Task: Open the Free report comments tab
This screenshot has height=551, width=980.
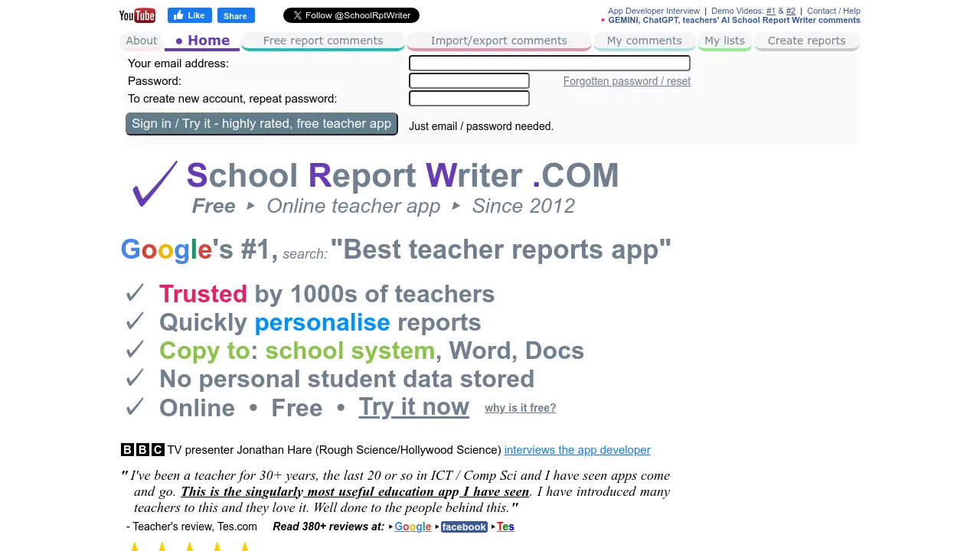Action: (x=323, y=41)
